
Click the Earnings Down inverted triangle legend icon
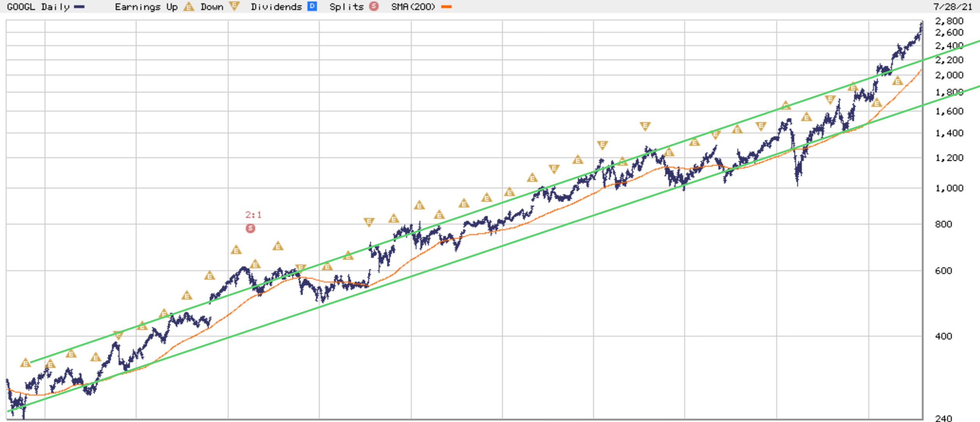point(234,6)
